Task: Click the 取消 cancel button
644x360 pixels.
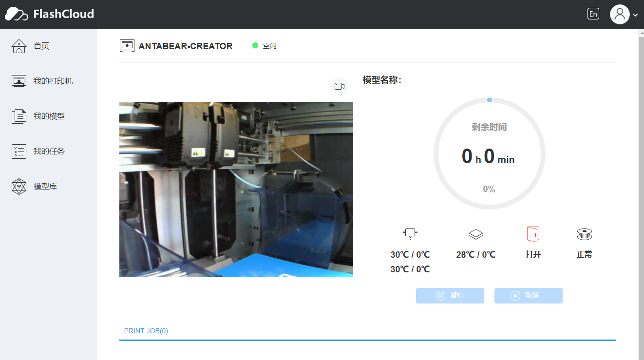Action: click(529, 296)
